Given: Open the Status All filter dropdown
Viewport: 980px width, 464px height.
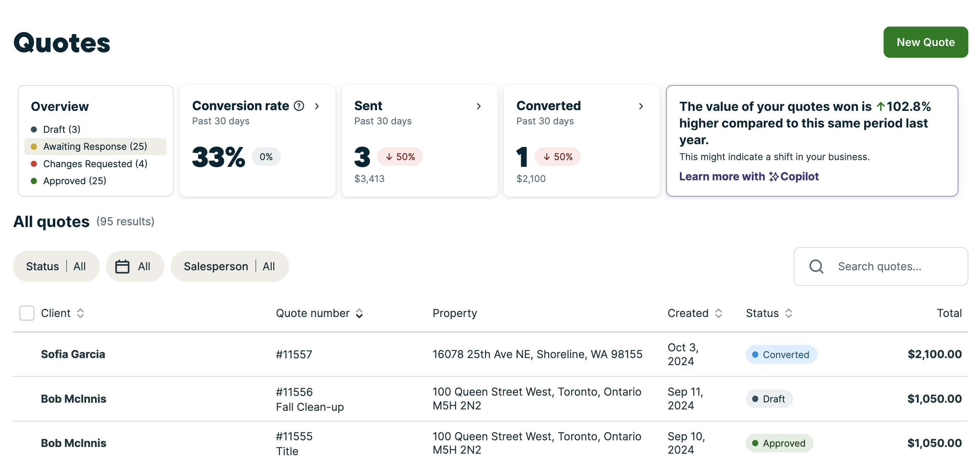Looking at the screenshot, I should (x=56, y=266).
